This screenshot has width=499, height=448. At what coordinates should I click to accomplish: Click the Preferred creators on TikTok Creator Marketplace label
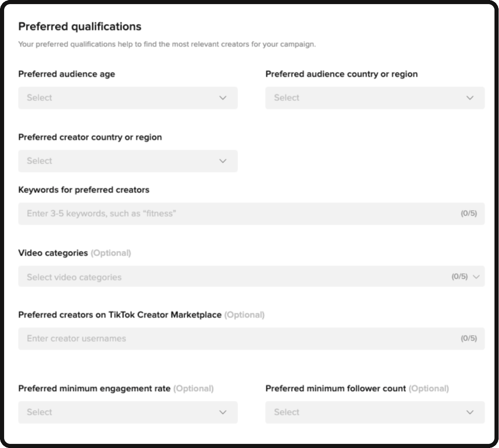pyautogui.click(x=120, y=315)
